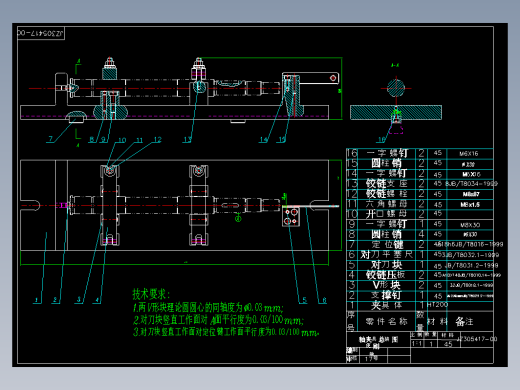Image resolution: width=520 pixels, height=390 pixels.
Task: Click part name '对刀块' in row 5
Action: (x=386, y=265)
